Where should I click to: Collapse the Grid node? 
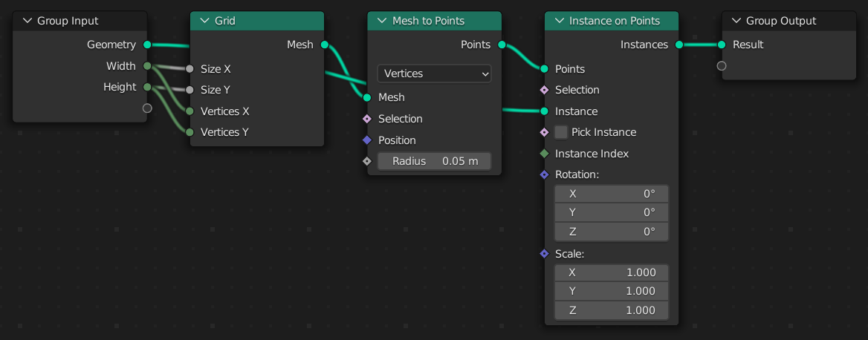[x=204, y=21]
